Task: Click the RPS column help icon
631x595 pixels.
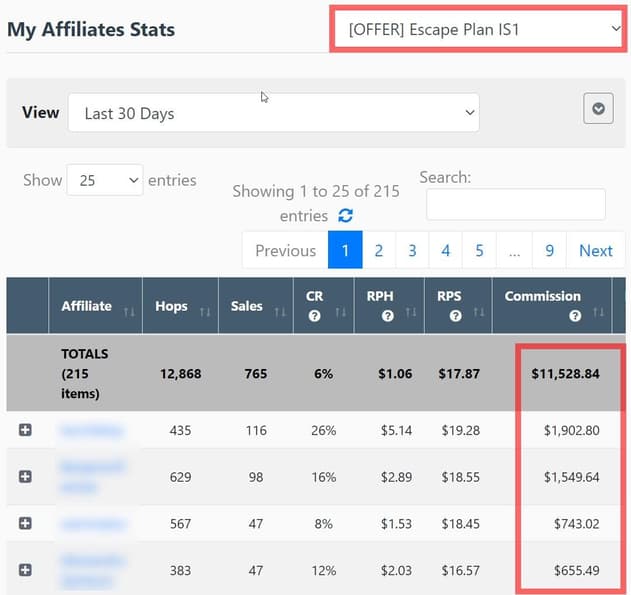Action: (x=455, y=315)
